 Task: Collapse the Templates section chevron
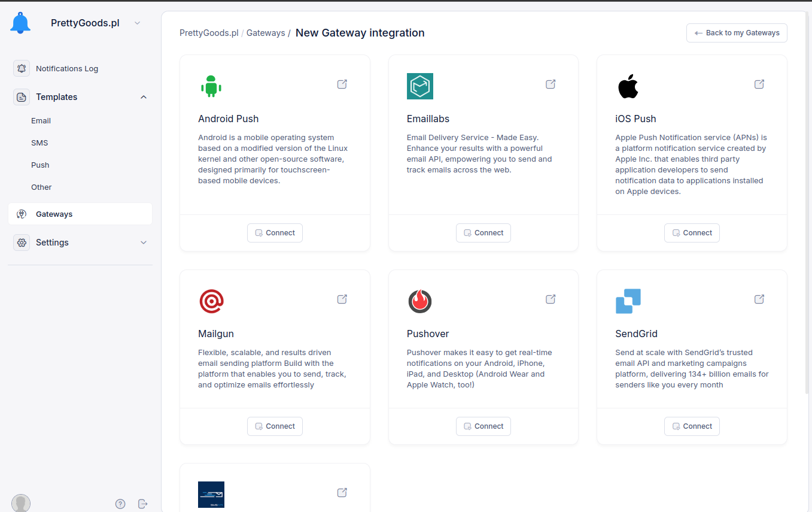(x=144, y=97)
